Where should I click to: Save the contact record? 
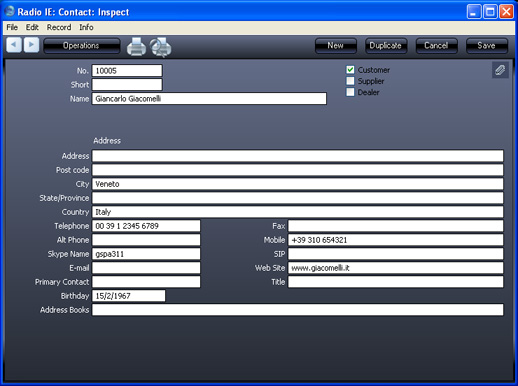point(486,46)
